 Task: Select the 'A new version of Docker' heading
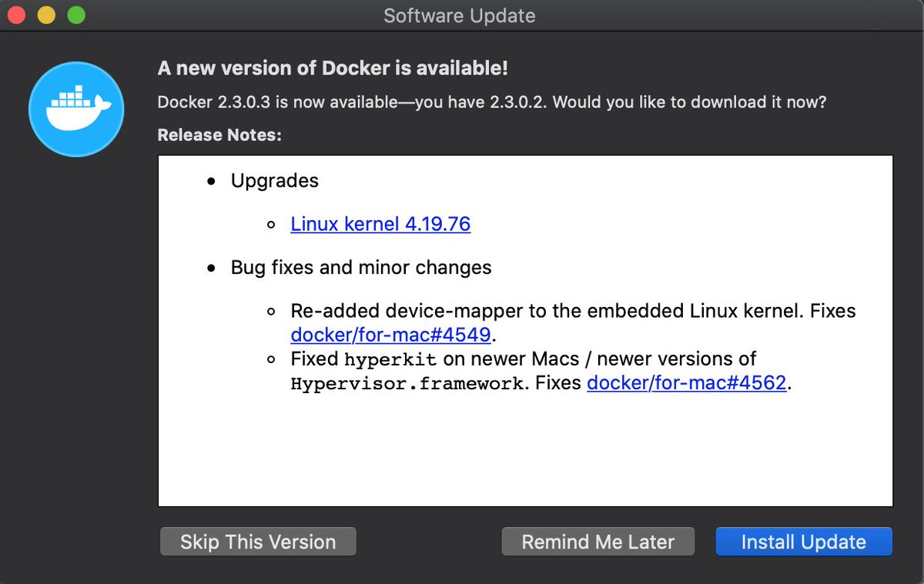coord(333,68)
